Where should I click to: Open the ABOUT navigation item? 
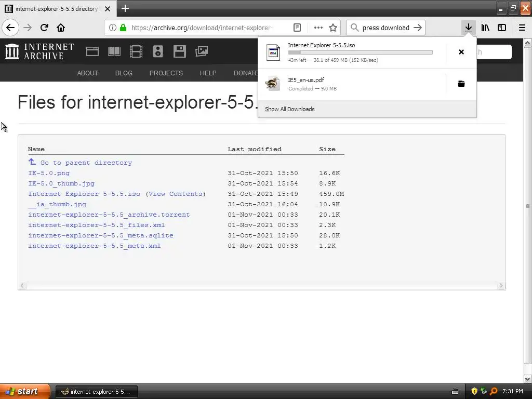point(87,73)
